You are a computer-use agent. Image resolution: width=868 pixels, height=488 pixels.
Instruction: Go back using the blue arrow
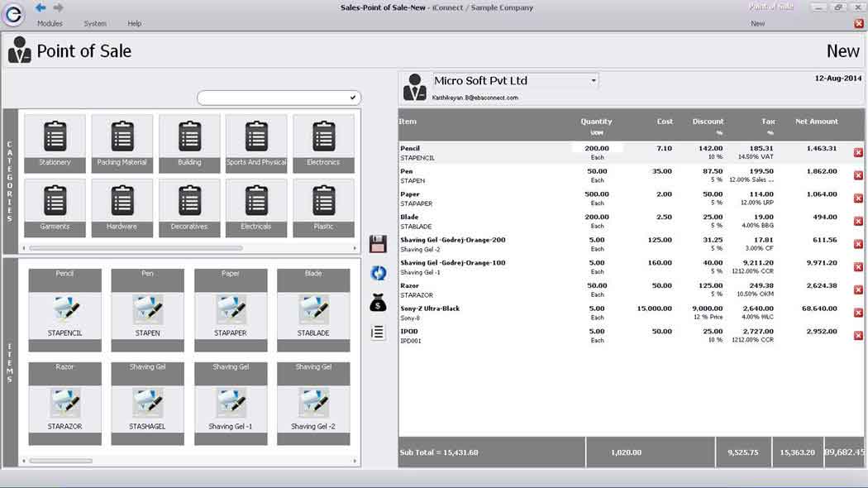(x=41, y=7)
